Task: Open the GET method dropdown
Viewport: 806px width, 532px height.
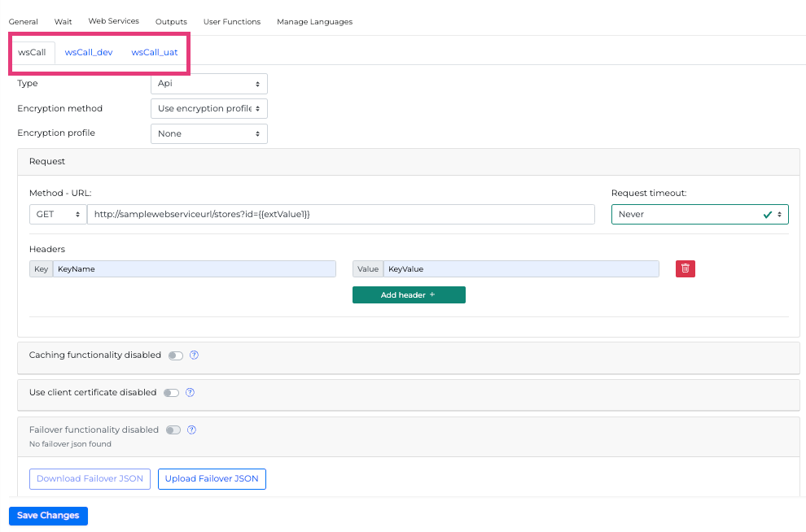Action: pyautogui.click(x=57, y=214)
